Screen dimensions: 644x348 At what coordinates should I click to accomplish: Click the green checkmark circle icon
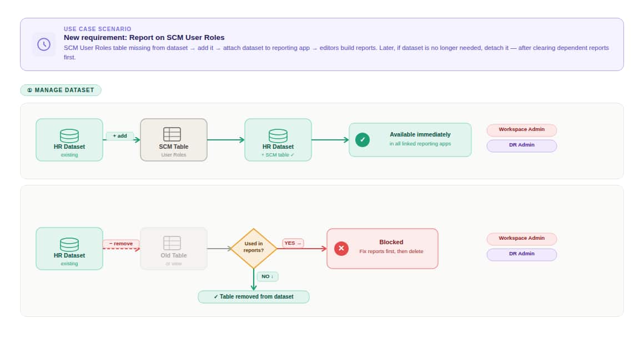coord(362,140)
